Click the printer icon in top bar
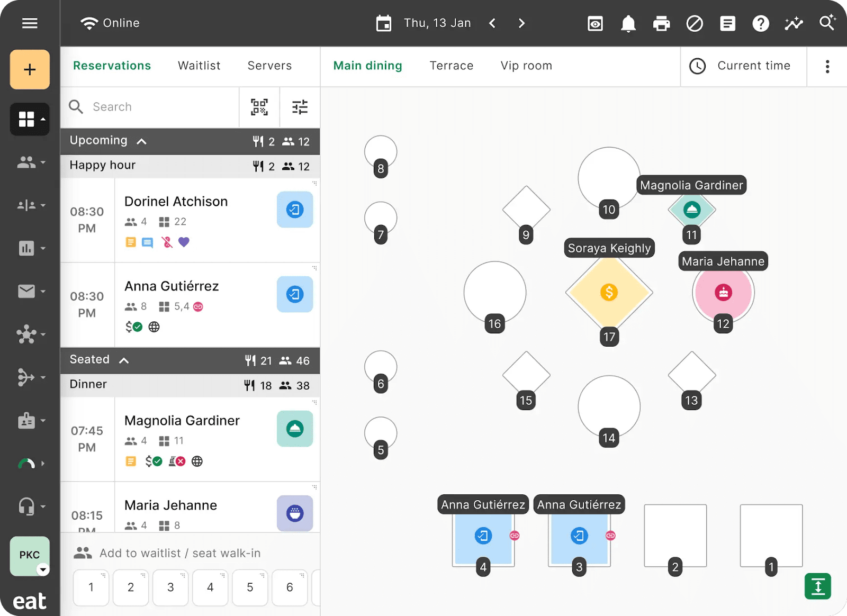This screenshot has width=847, height=616. 661,23
